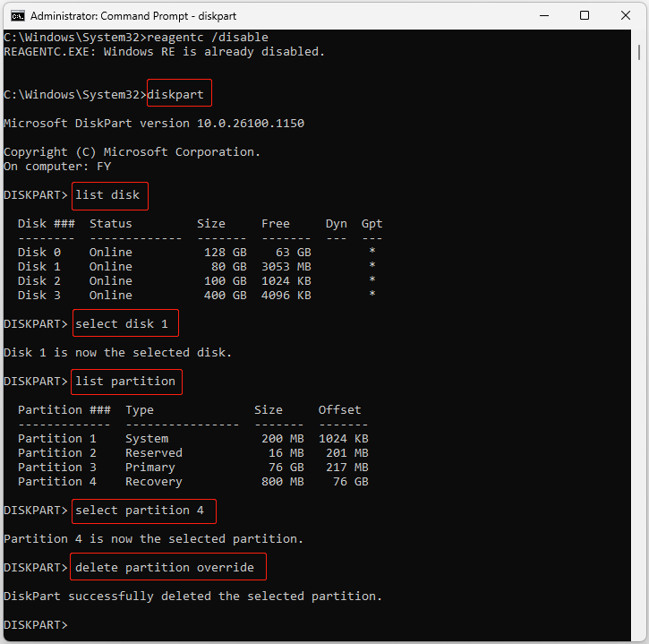This screenshot has width=649, height=644.
Task: Click 'Partition 4 is now the selected partition.'
Action: point(154,539)
